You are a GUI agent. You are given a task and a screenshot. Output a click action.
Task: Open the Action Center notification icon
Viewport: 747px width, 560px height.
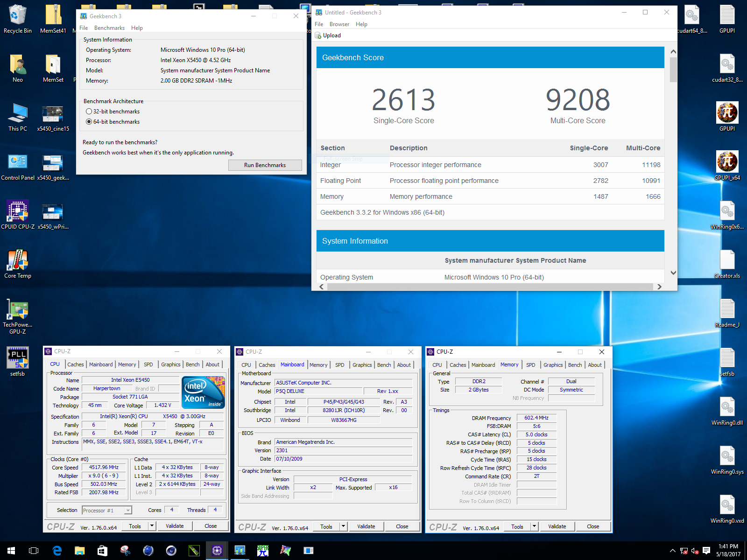tap(706, 551)
